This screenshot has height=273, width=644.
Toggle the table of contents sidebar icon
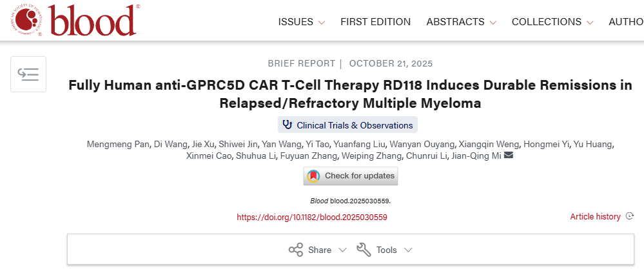pos(28,74)
